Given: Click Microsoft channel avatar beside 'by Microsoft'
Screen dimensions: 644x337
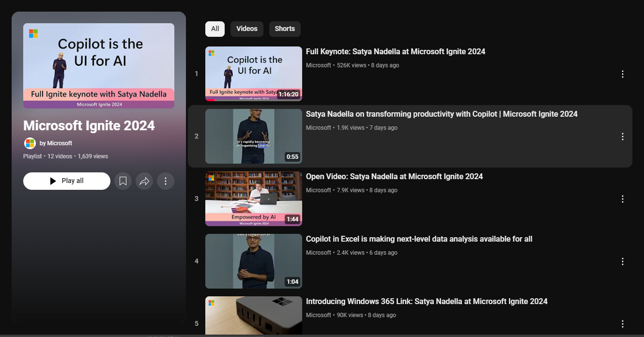Looking at the screenshot, I should pyautogui.click(x=30, y=143).
